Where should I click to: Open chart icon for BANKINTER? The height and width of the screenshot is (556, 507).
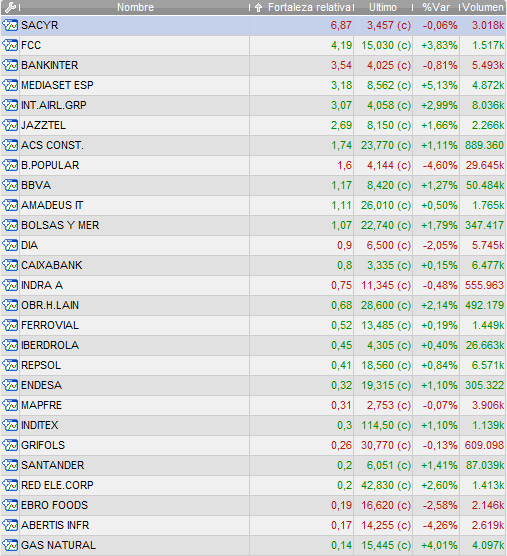(10, 66)
